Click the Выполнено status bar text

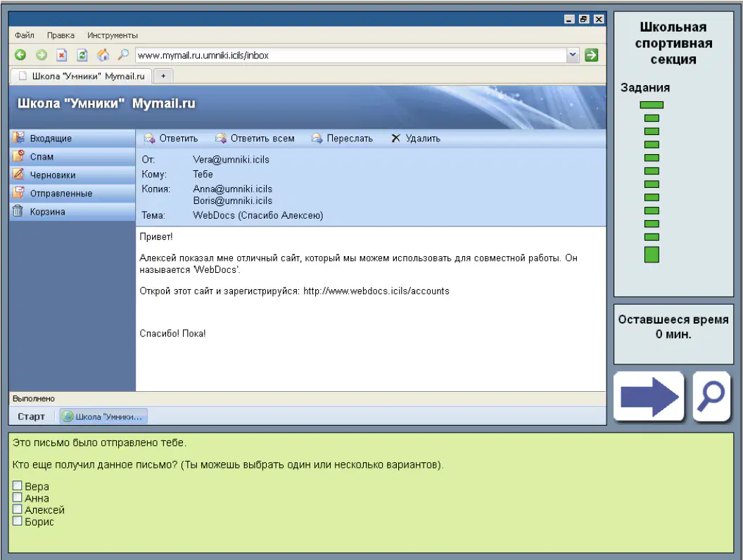pos(34,399)
